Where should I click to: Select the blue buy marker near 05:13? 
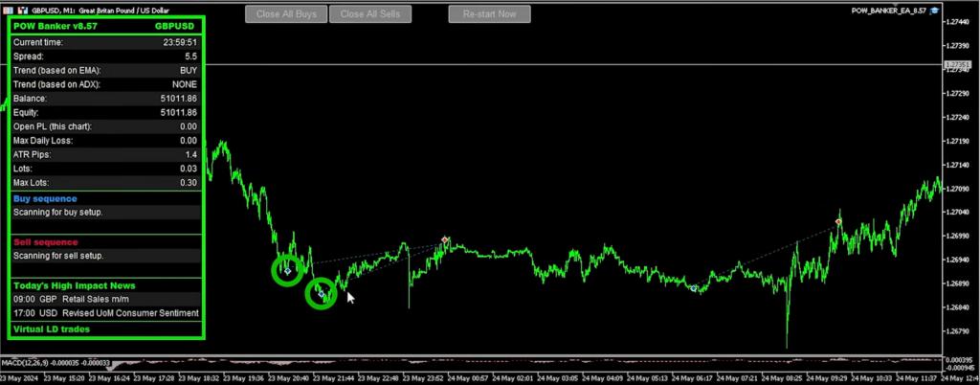pyautogui.click(x=694, y=287)
